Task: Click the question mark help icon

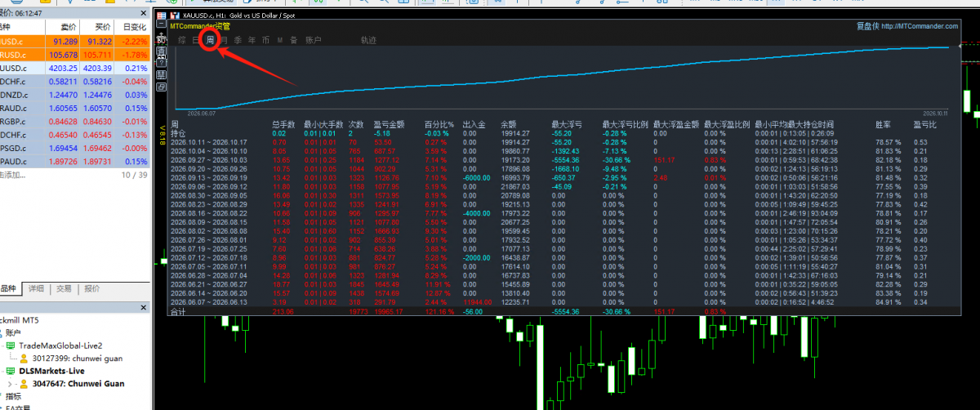Action: point(162,63)
